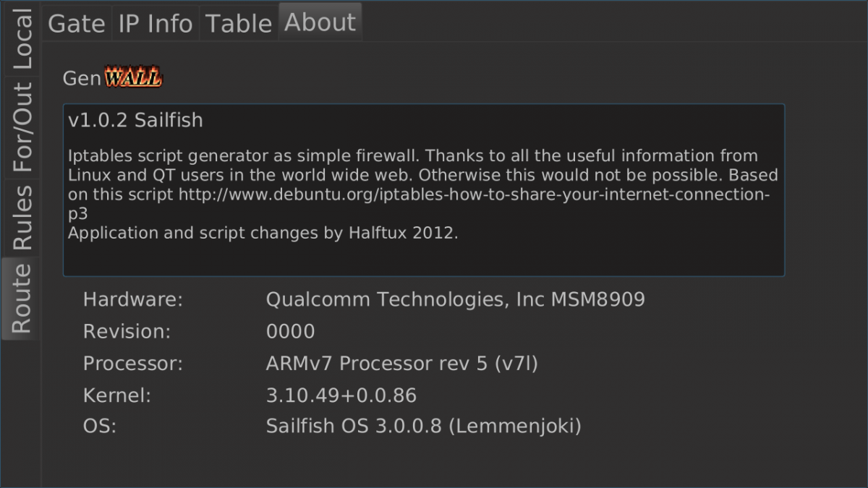Click the About tab
This screenshot has height=488, width=868.
pos(320,22)
